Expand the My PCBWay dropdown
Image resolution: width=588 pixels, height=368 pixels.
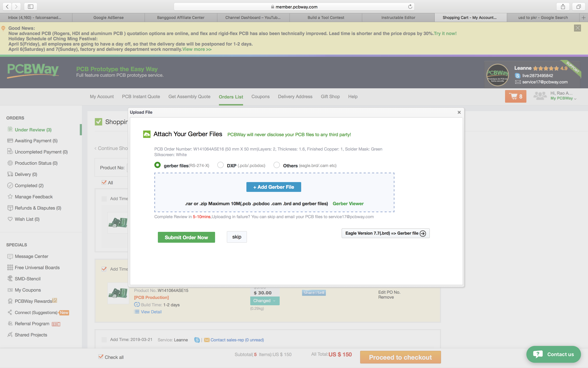[x=563, y=98]
